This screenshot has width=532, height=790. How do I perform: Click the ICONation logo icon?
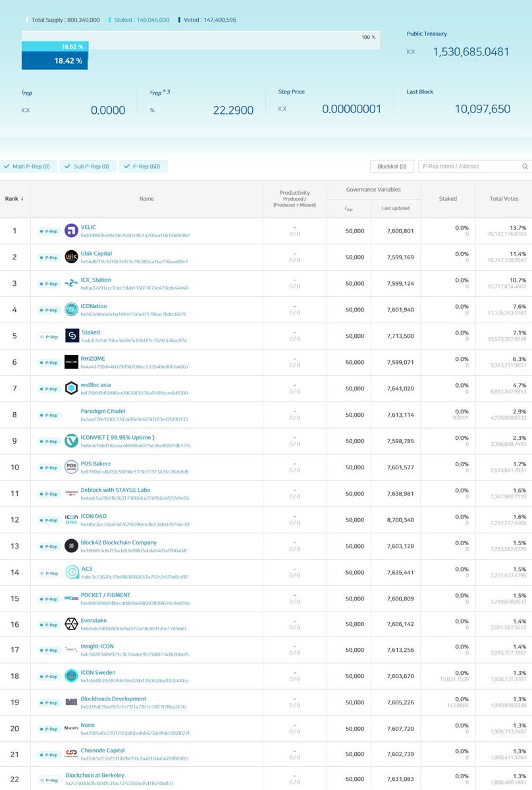pos(72,309)
